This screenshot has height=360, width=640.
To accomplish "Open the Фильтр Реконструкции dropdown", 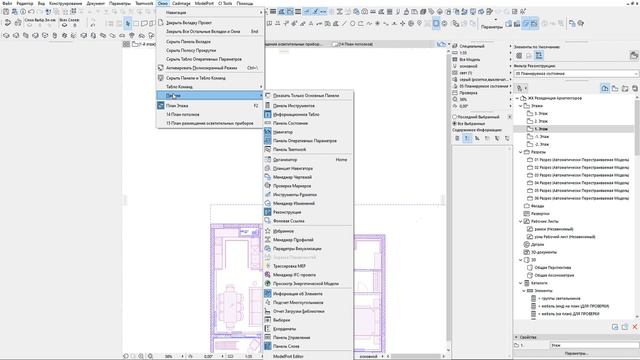I will (576, 73).
